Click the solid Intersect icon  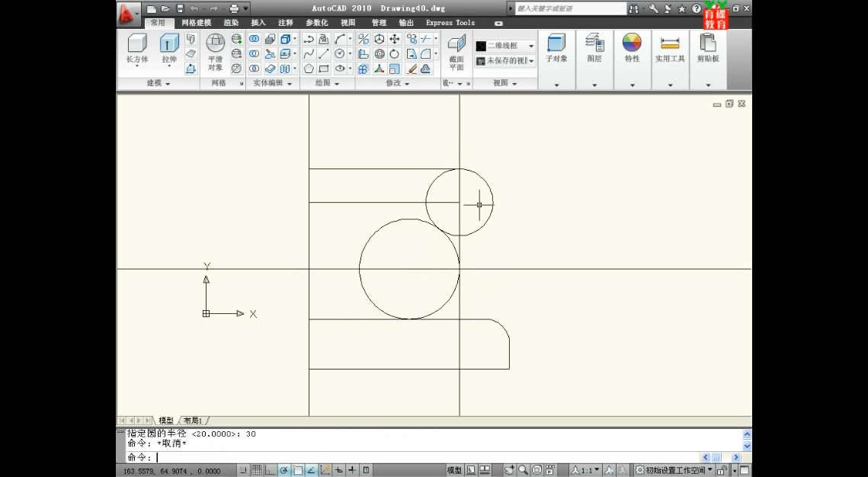pyautogui.click(x=254, y=69)
